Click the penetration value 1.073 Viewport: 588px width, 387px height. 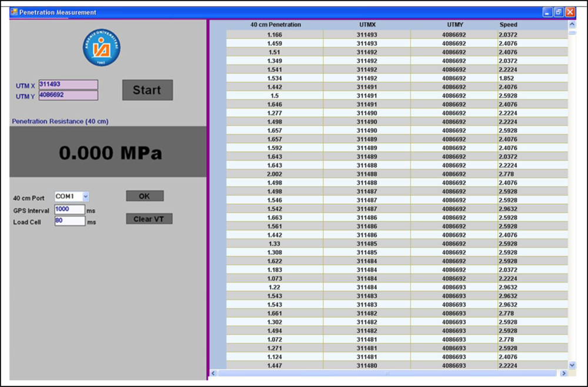coord(275,279)
